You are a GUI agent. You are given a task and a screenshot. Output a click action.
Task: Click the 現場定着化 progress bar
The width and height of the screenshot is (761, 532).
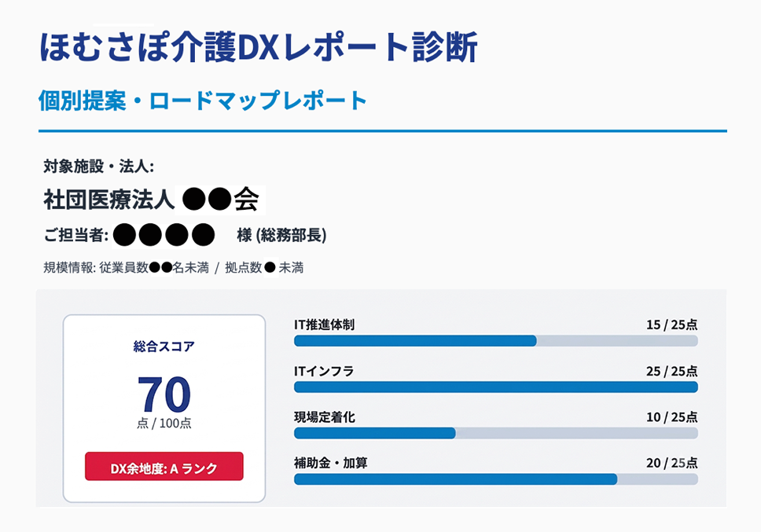(x=496, y=433)
